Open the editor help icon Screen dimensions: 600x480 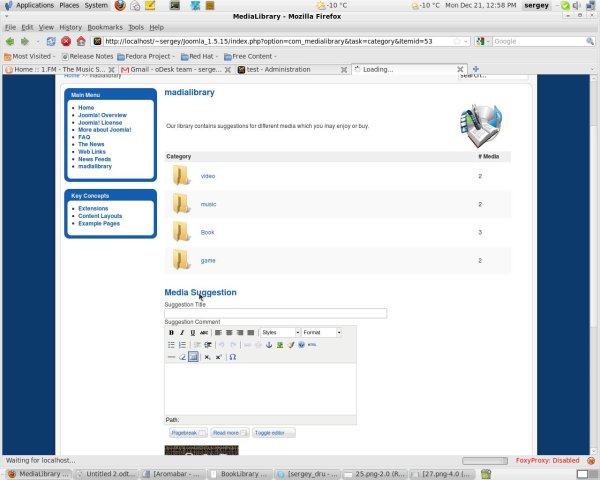(302, 345)
